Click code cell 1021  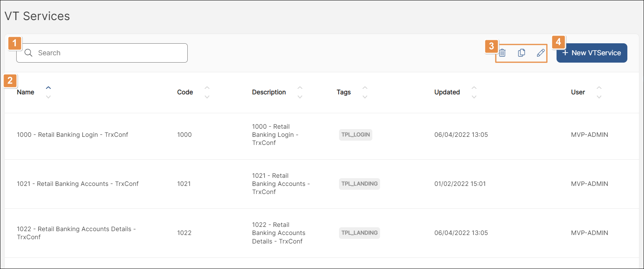tap(184, 184)
